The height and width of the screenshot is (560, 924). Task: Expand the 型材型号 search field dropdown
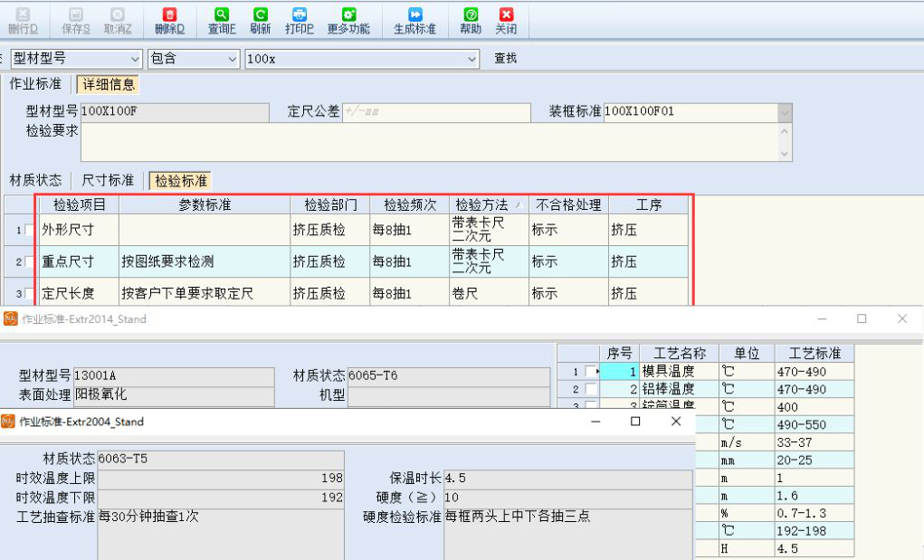click(135, 59)
